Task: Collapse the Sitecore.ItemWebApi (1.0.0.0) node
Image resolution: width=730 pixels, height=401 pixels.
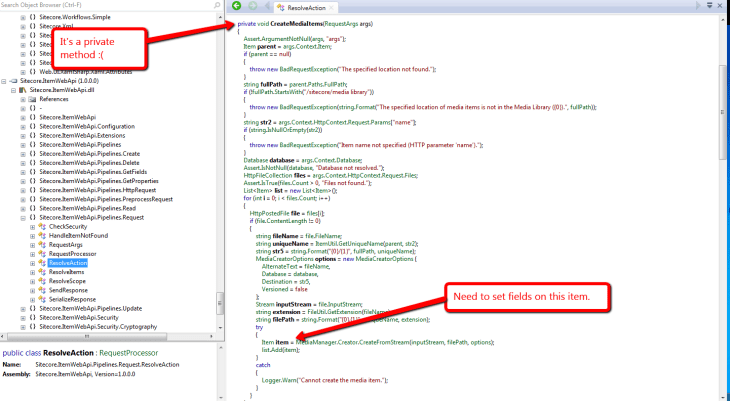Action: (6, 81)
